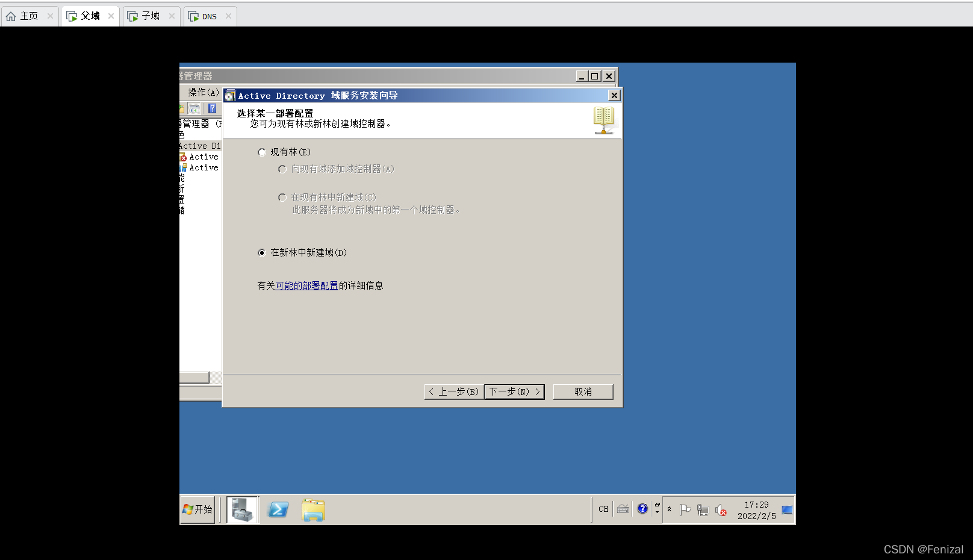Viewport: 973px width, 560px height.
Task: Launch PowerShell from taskbar
Action: click(x=278, y=509)
